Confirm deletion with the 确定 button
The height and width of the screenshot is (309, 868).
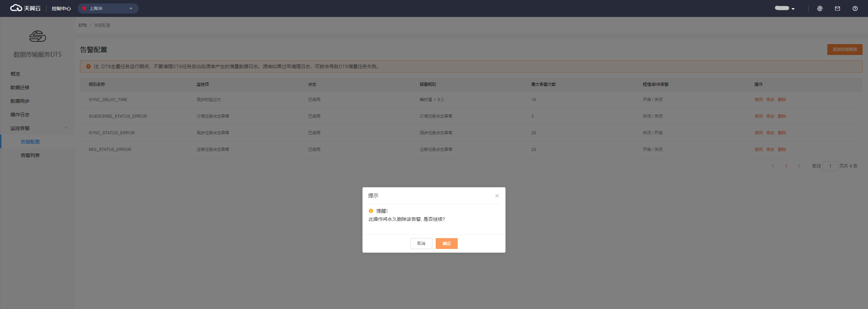pos(446,244)
